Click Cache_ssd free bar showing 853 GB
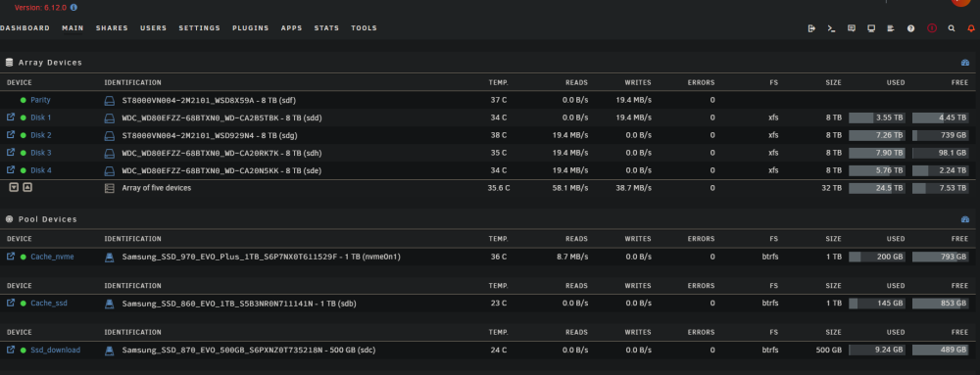The height and width of the screenshot is (375, 980). pos(940,304)
